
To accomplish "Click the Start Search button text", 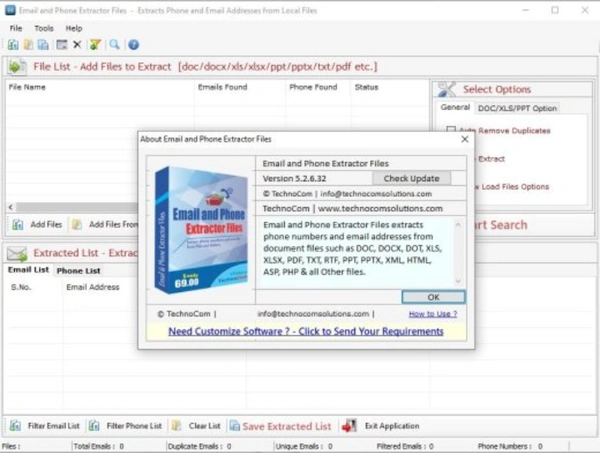I will coord(501,225).
